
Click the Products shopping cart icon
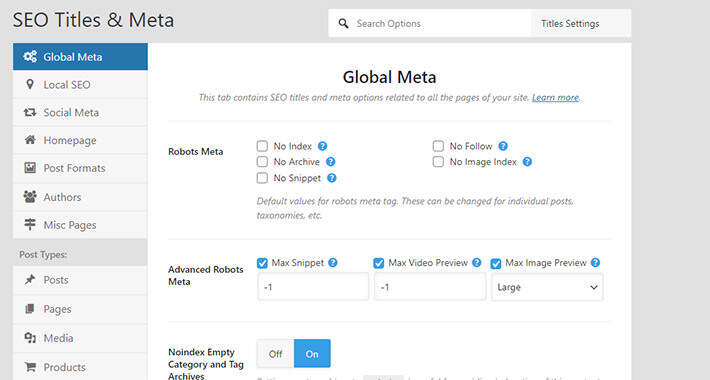click(x=30, y=367)
